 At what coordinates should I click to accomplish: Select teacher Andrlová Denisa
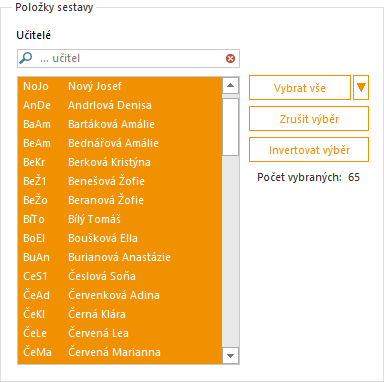(x=120, y=105)
